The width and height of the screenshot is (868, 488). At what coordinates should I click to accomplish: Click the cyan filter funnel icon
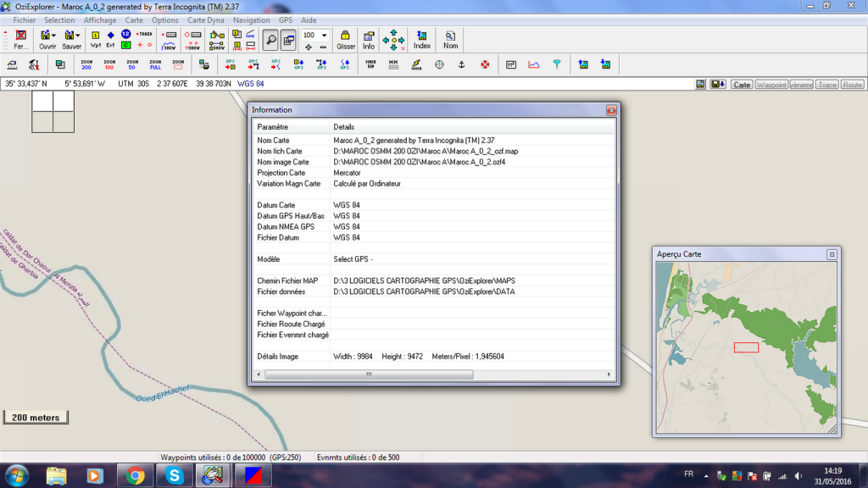point(557,64)
